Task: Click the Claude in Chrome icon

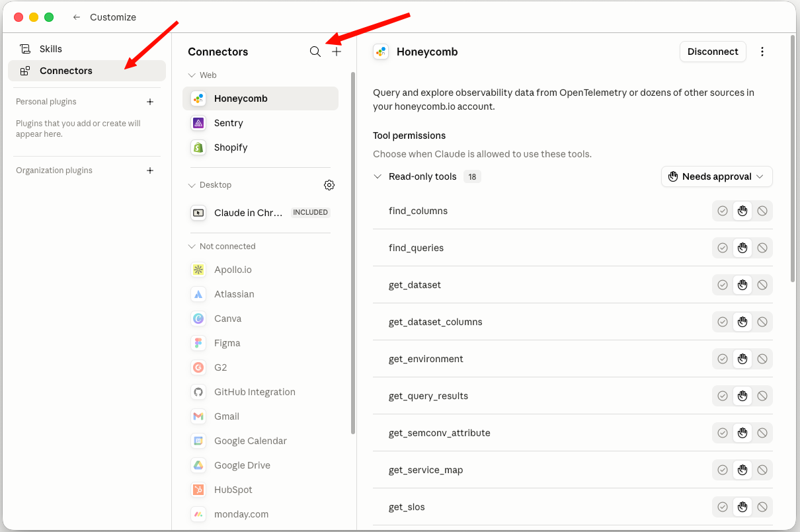Action: 198,213
